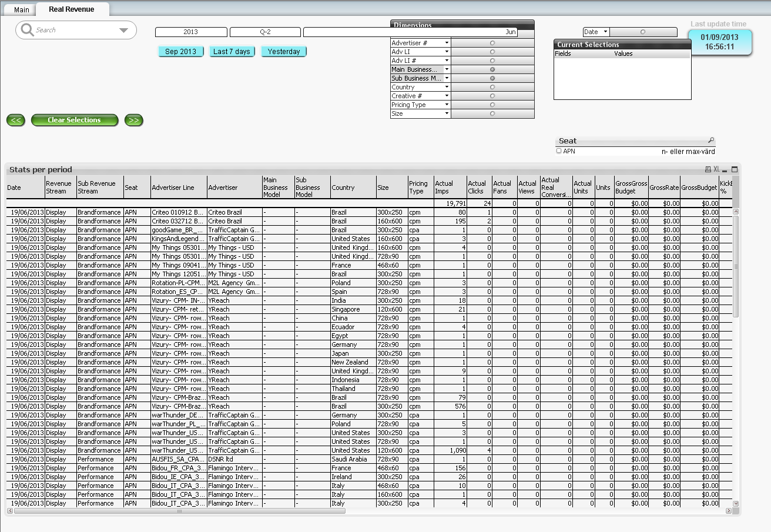Click the GrossGross Budget column header
This screenshot has height=532, width=771.
pyautogui.click(x=631, y=188)
